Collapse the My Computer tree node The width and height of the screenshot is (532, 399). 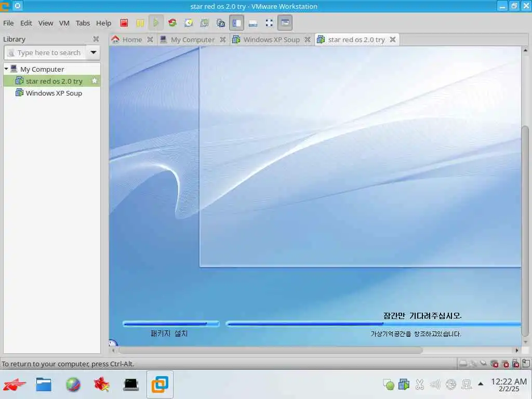pyautogui.click(x=6, y=69)
